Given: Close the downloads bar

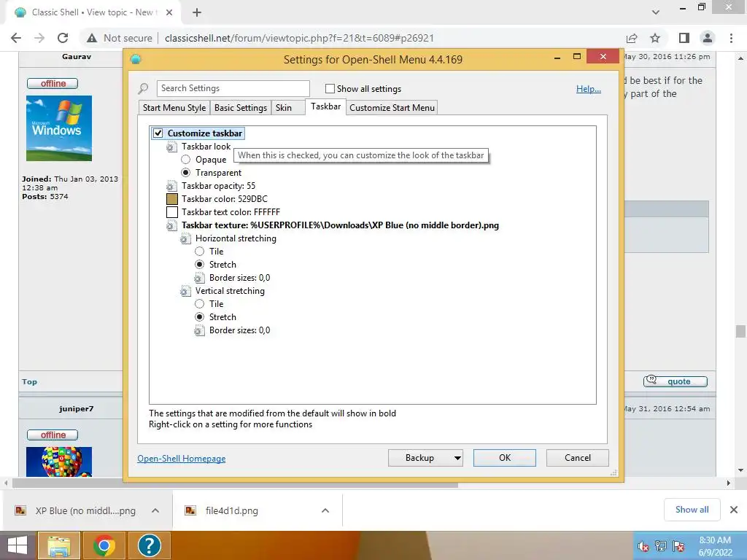Looking at the screenshot, I should pyautogui.click(x=734, y=510).
